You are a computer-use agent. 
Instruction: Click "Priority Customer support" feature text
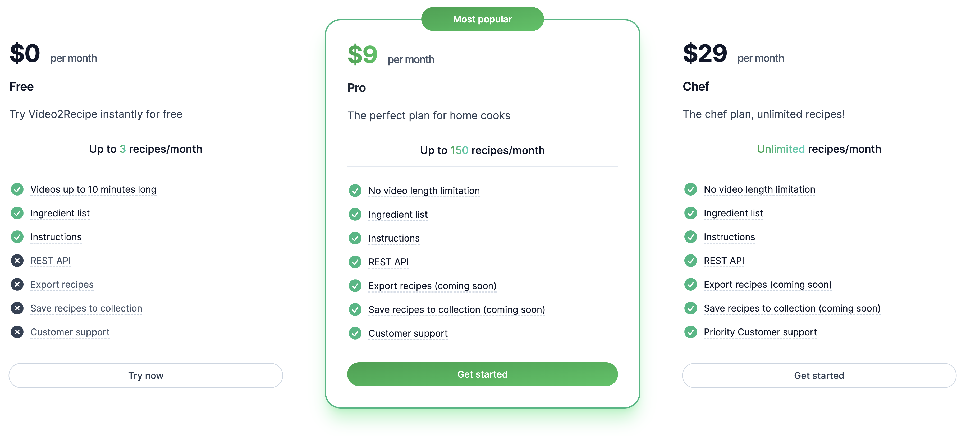(x=760, y=332)
